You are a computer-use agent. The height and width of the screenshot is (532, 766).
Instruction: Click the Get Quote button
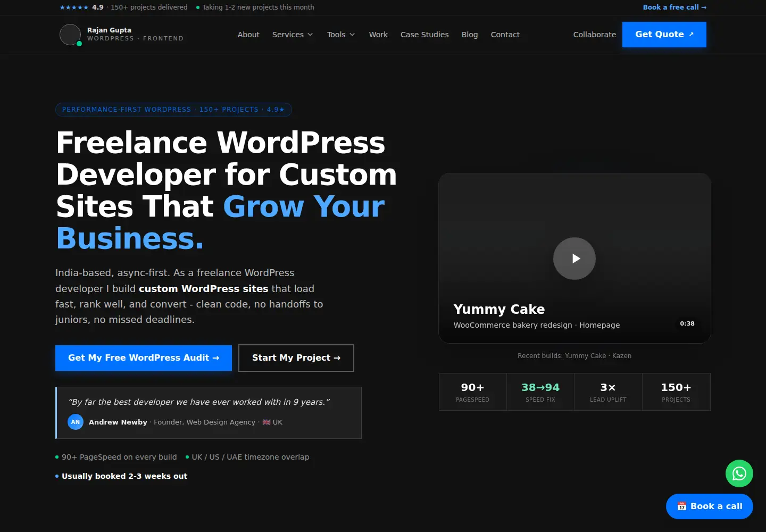[664, 35]
